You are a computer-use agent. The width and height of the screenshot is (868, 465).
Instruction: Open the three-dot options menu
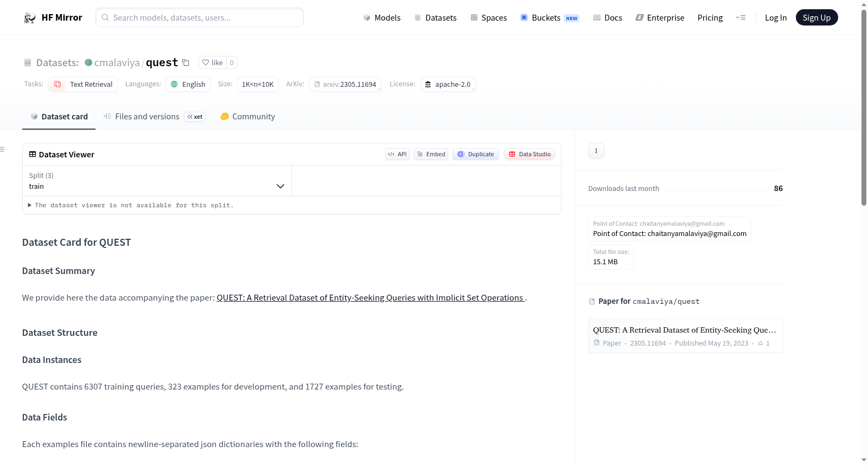click(596, 151)
